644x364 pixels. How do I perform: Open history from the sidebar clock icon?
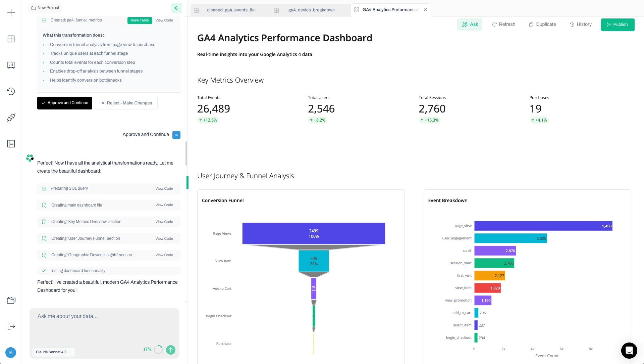pos(11,91)
